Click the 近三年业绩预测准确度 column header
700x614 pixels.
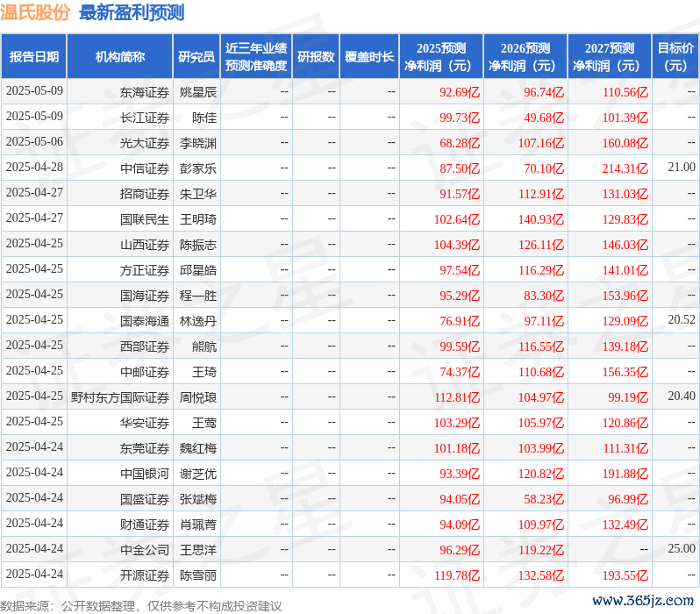tap(255, 57)
